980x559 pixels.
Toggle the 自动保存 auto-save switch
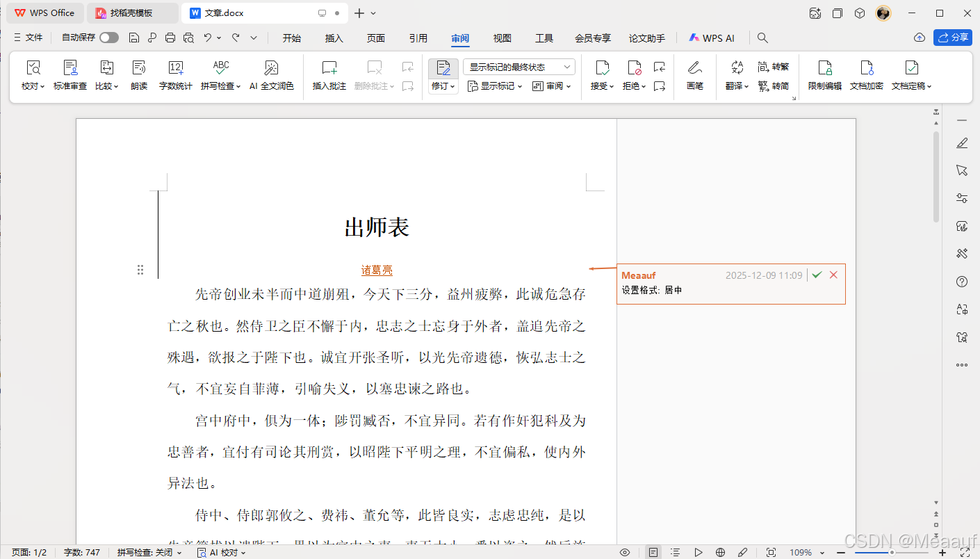coord(109,38)
